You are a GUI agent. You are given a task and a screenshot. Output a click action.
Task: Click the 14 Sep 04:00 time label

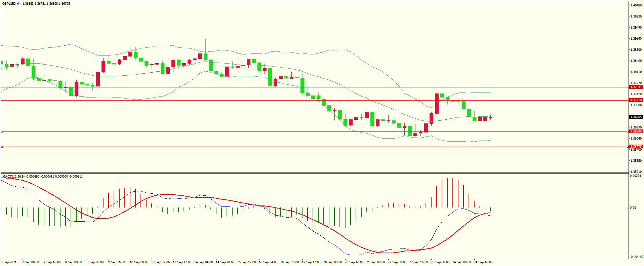click(203, 262)
